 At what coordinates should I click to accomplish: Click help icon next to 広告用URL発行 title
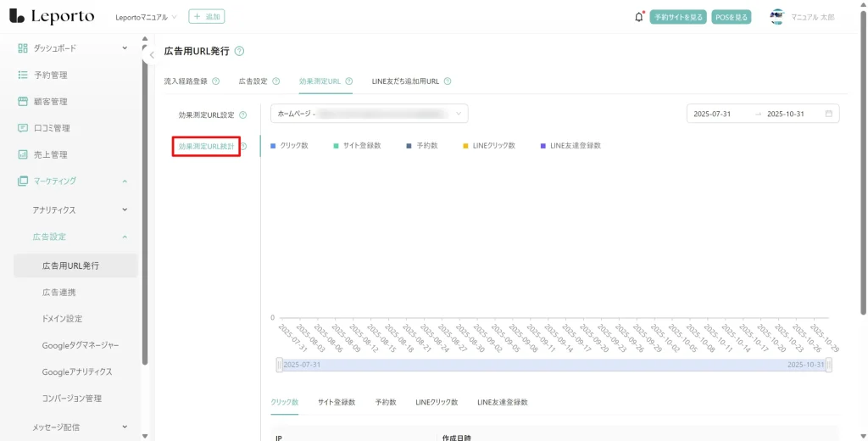(239, 52)
